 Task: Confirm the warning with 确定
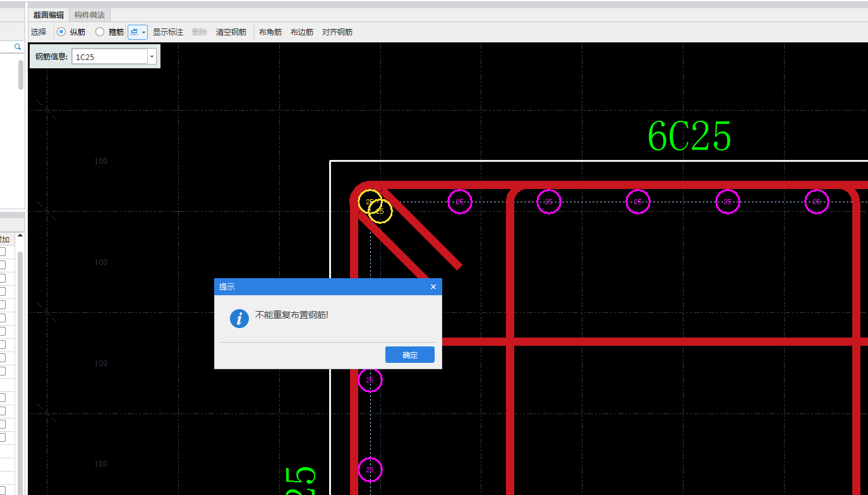410,355
